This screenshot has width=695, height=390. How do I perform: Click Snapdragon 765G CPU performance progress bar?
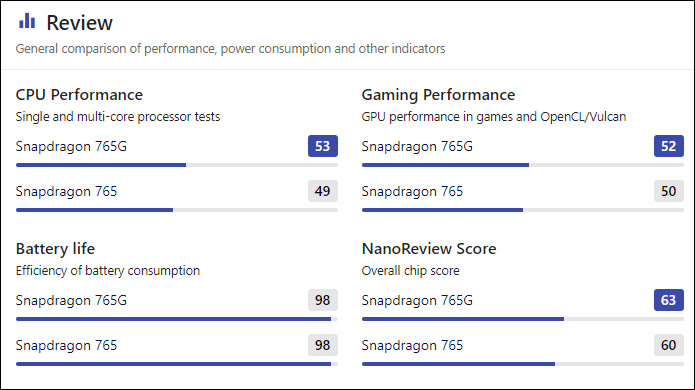click(x=177, y=165)
